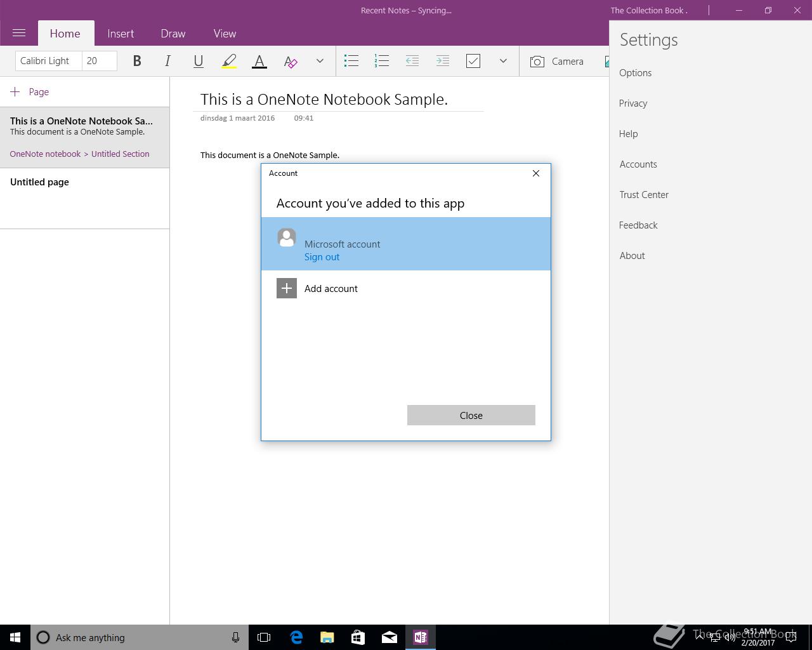This screenshot has width=812, height=650.
Task: Open About in Settings
Action: (x=632, y=256)
